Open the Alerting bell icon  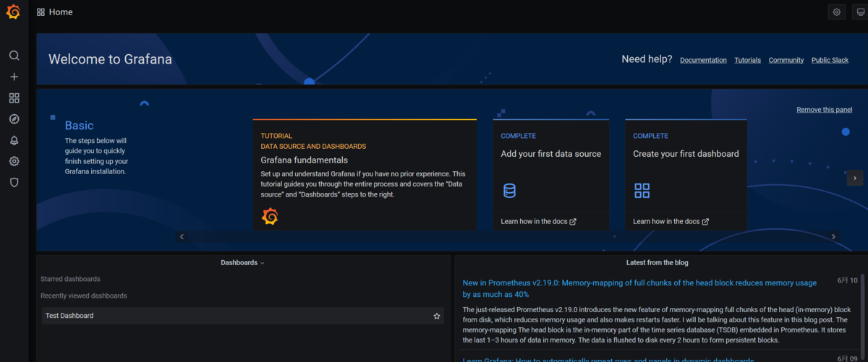pos(14,140)
